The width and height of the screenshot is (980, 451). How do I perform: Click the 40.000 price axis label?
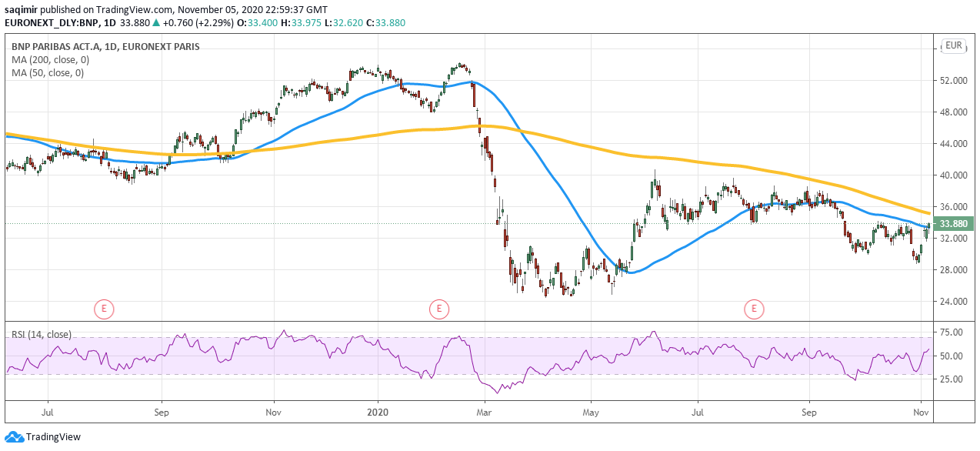[953, 175]
